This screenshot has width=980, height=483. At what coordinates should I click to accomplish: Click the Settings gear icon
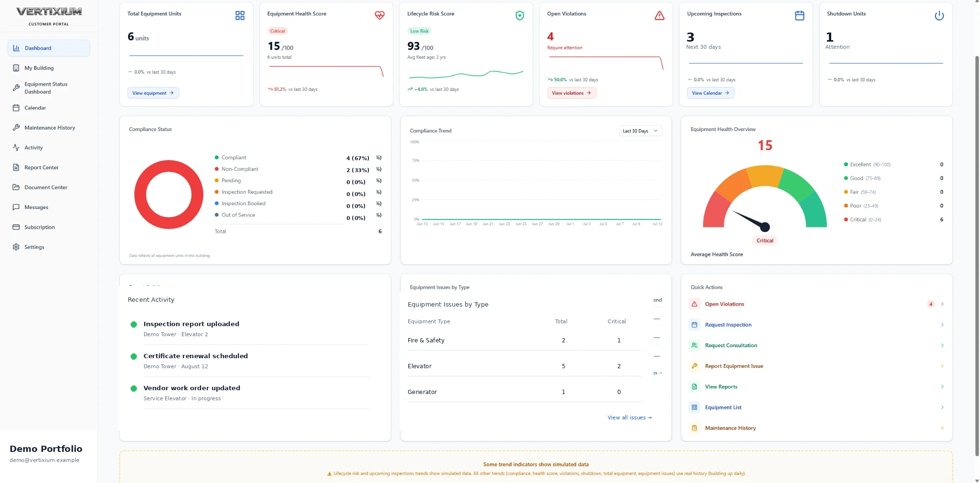(x=16, y=247)
